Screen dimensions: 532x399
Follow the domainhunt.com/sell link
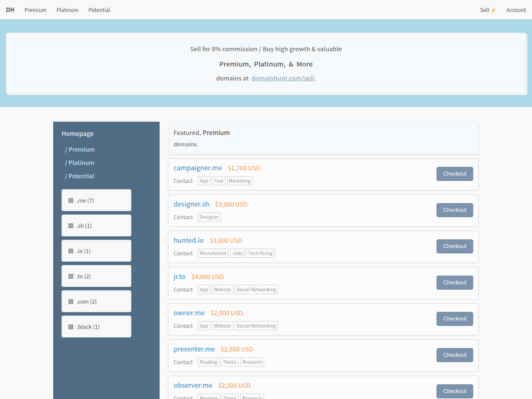[283, 78]
